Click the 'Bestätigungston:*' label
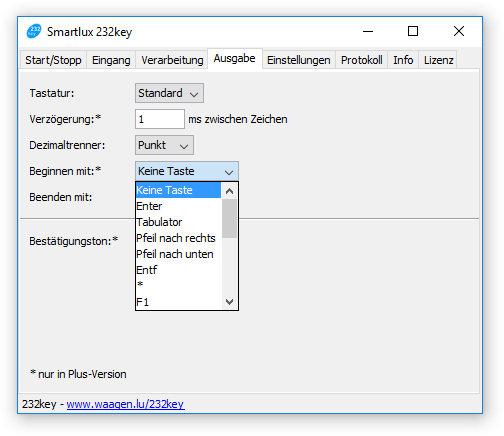 pyautogui.click(x=74, y=241)
